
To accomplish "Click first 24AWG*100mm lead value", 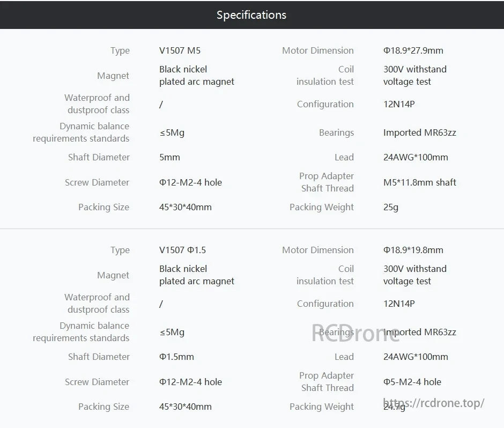I will (x=415, y=157).
